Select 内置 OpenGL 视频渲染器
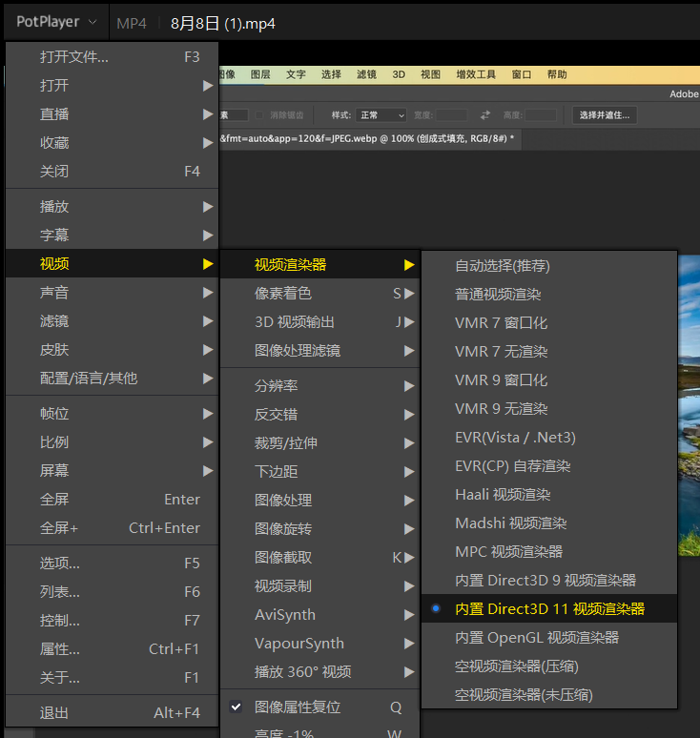This screenshot has width=700, height=738. (x=549, y=638)
